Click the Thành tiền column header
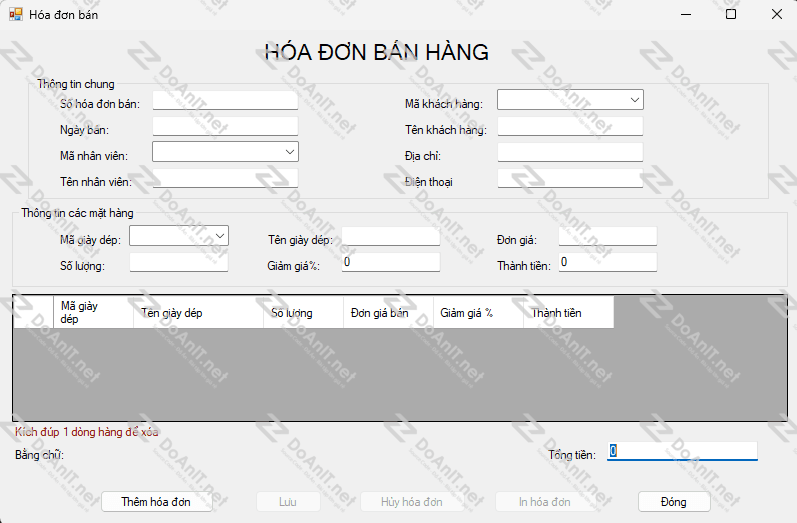The height and width of the screenshot is (523, 797). tap(569, 313)
